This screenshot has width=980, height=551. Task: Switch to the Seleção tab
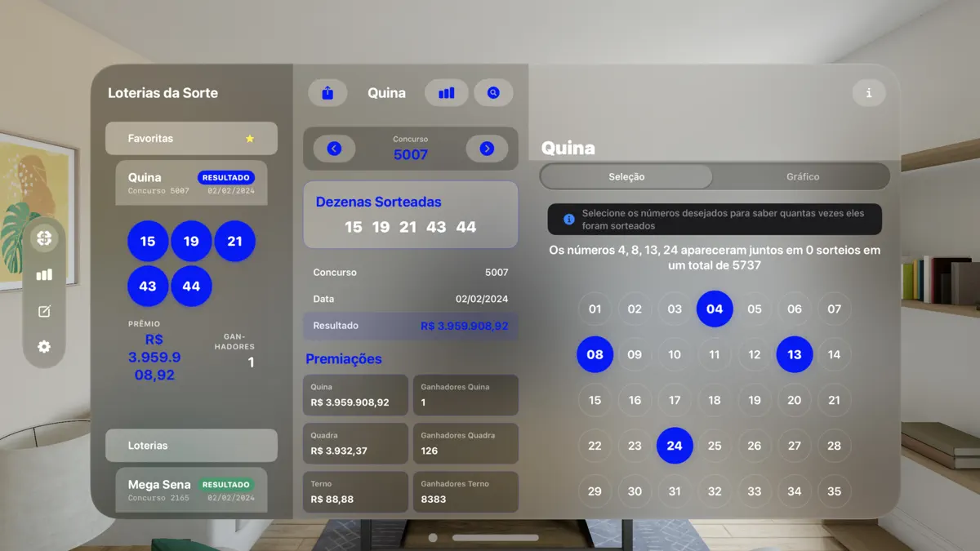626,176
